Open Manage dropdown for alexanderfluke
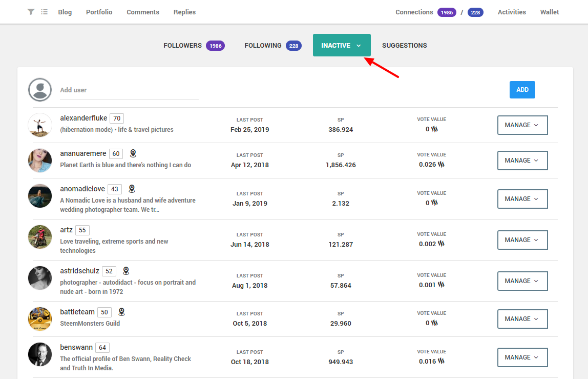 [522, 125]
